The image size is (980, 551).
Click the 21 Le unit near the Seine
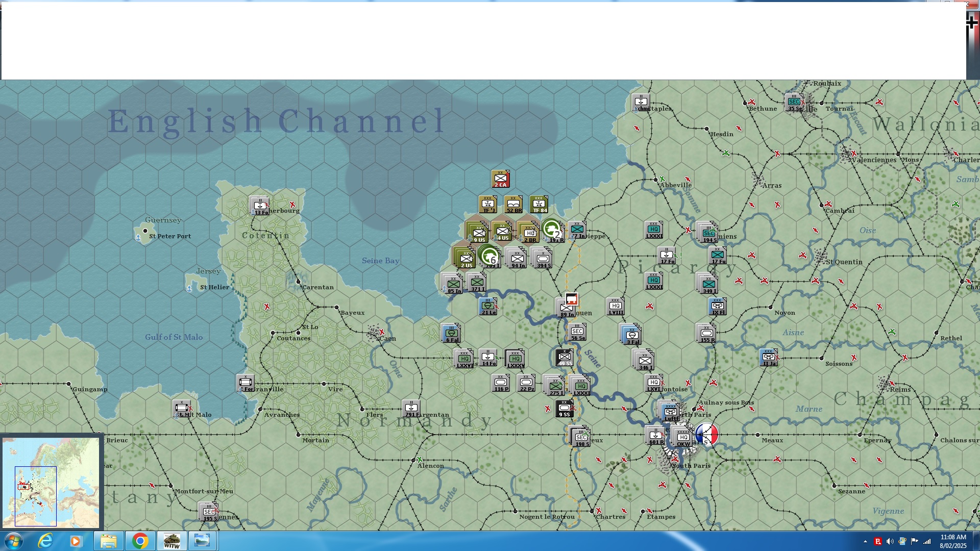(x=488, y=307)
